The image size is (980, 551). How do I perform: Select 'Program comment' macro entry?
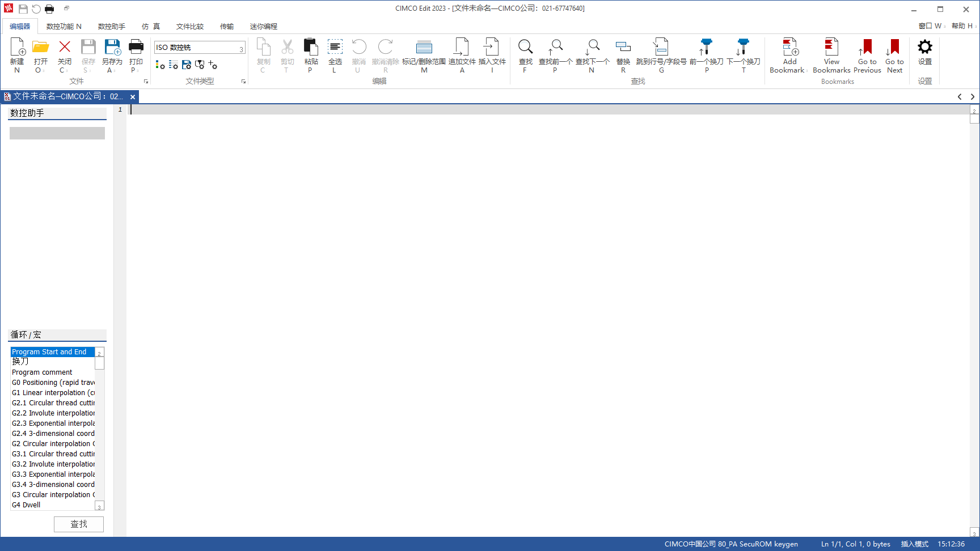53,372
